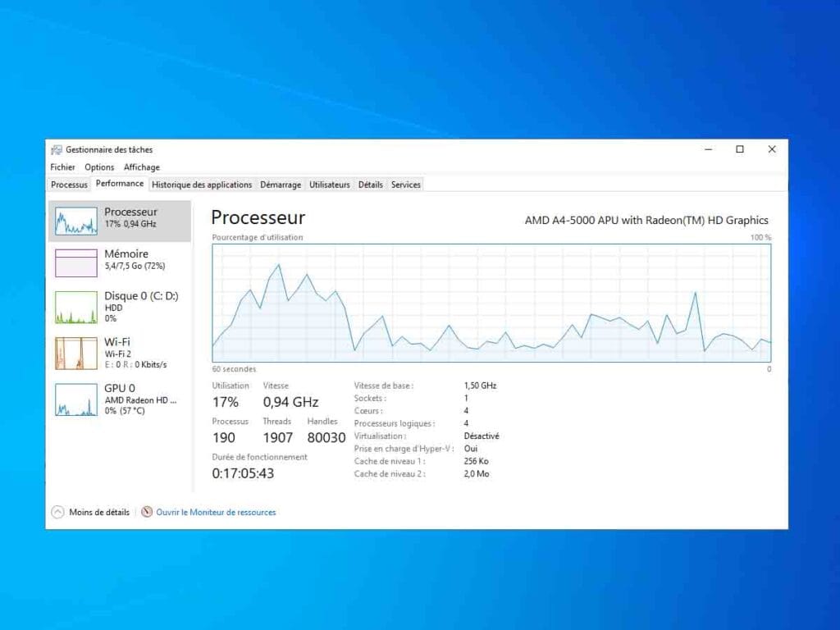Open the Options menu

99,167
